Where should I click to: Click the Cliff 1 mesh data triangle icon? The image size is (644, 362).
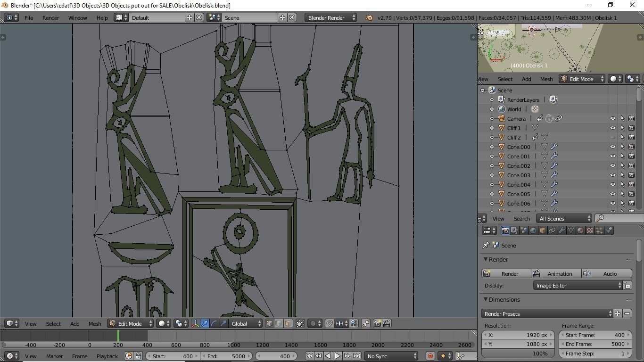[535, 128]
